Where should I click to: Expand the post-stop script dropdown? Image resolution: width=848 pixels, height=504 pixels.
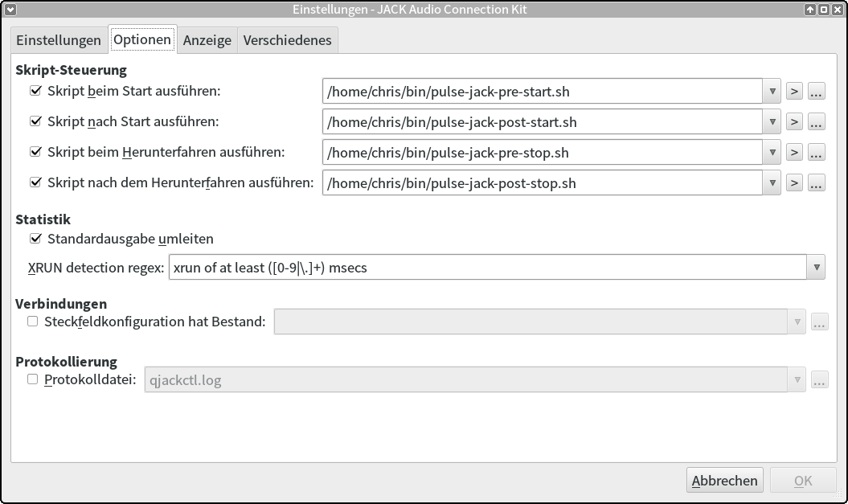(x=772, y=182)
